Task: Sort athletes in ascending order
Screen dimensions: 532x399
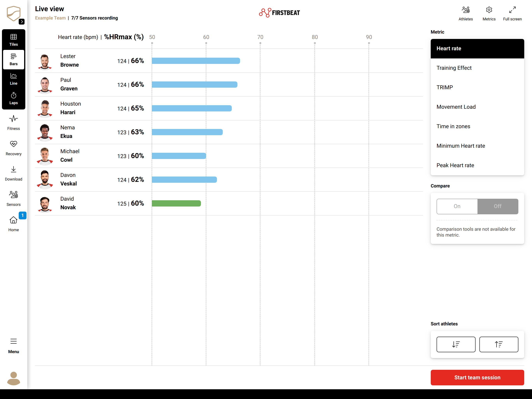Action: coord(499,344)
